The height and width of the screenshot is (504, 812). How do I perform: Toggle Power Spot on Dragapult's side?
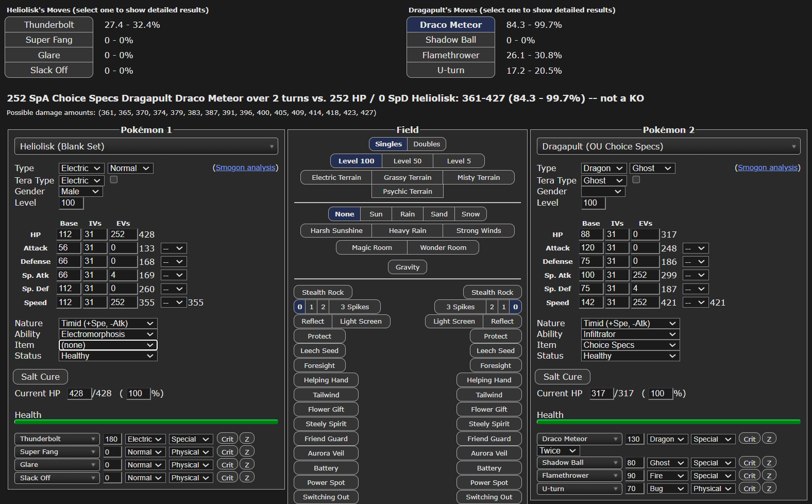tap(489, 482)
